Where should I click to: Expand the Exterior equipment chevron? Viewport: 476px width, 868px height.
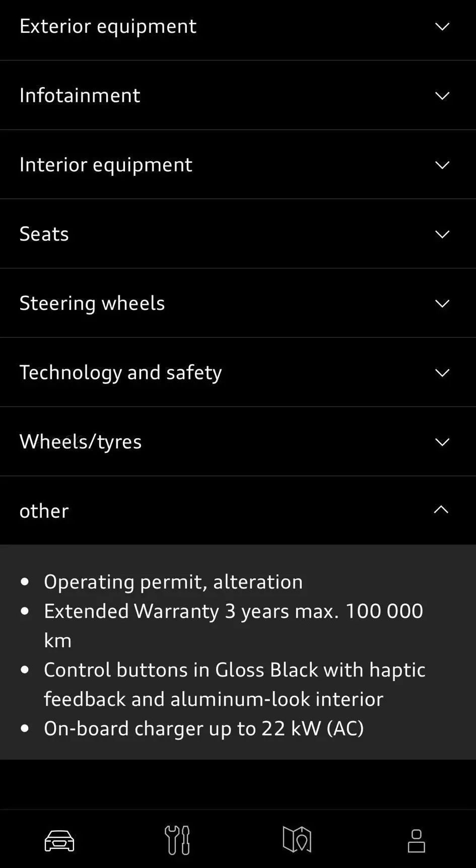point(442,27)
